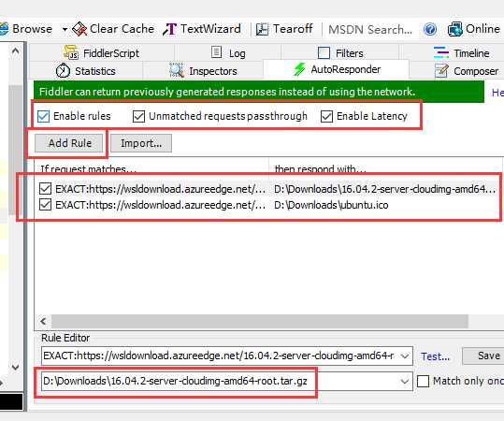Click the Online status icon

(x=454, y=29)
